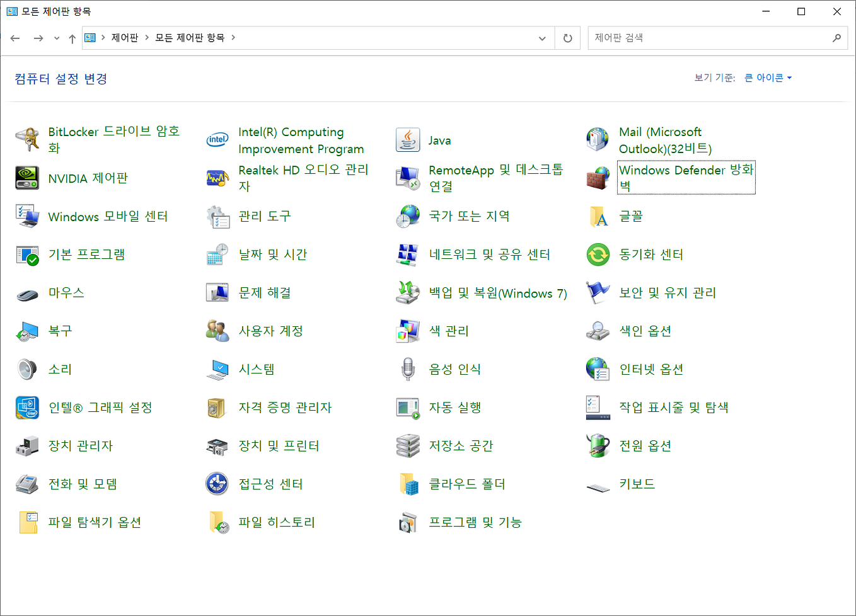This screenshot has width=856, height=616.
Task: Open the Java control panel icon
Action: pos(408,140)
